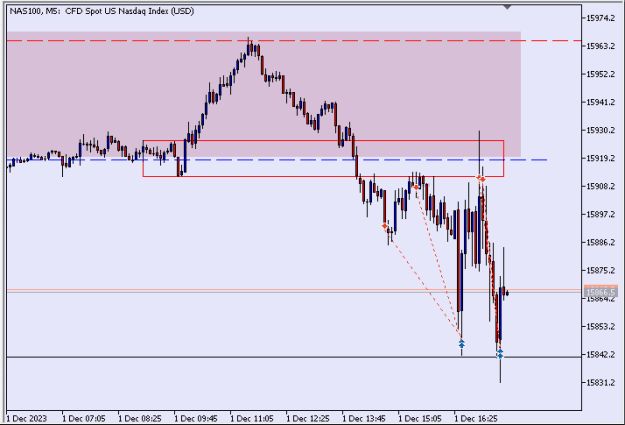Image resolution: width=625 pixels, height=425 pixels.
Task: Click the 15886.2 price scale label
Action: 600,242
